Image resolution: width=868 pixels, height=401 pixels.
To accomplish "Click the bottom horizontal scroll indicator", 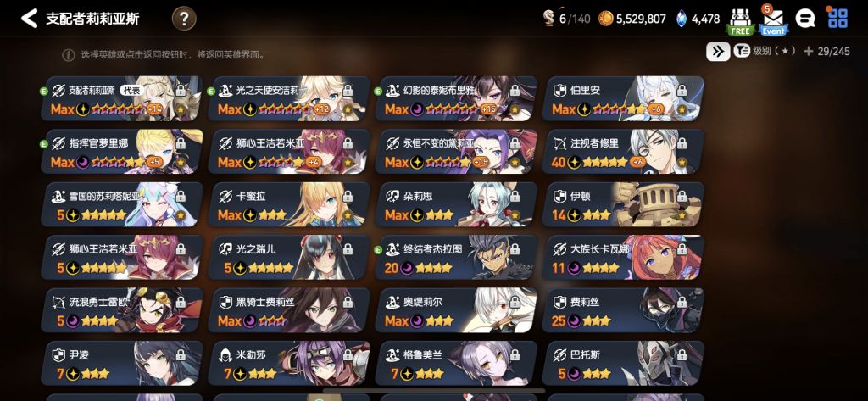I will (x=433, y=391).
